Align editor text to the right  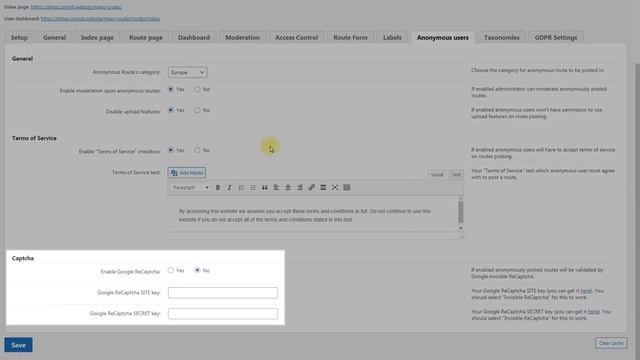point(300,187)
